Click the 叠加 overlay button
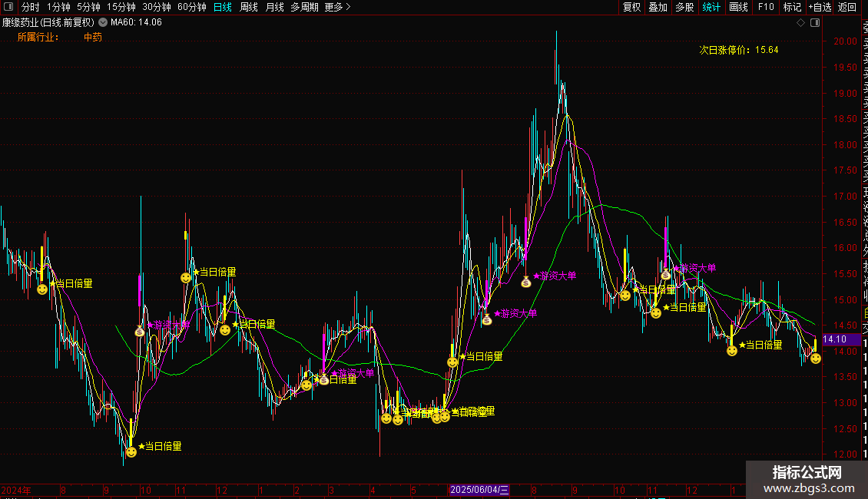Screen dimensions: 868x499 point(658,7)
